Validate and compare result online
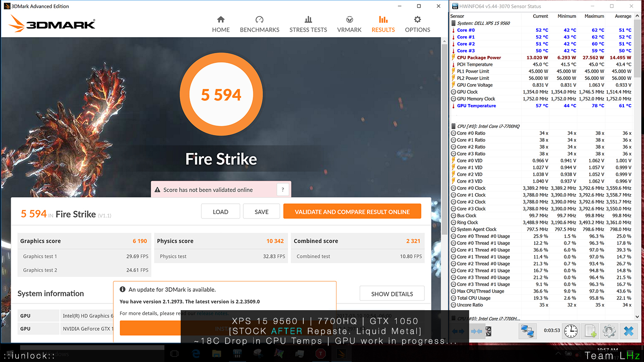Screen dimensions: 644x362 352,211
